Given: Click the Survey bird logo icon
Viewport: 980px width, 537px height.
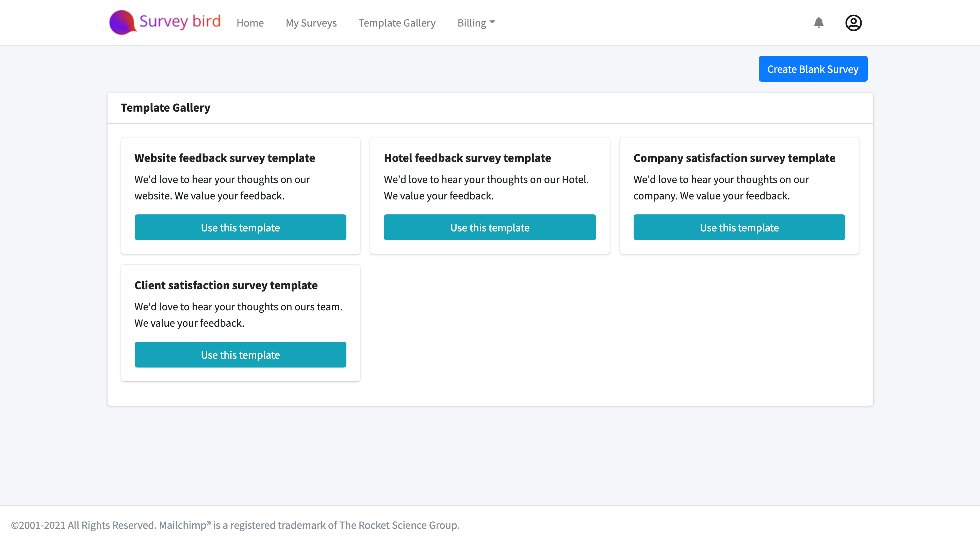Looking at the screenshot, I should coord(122,22).
